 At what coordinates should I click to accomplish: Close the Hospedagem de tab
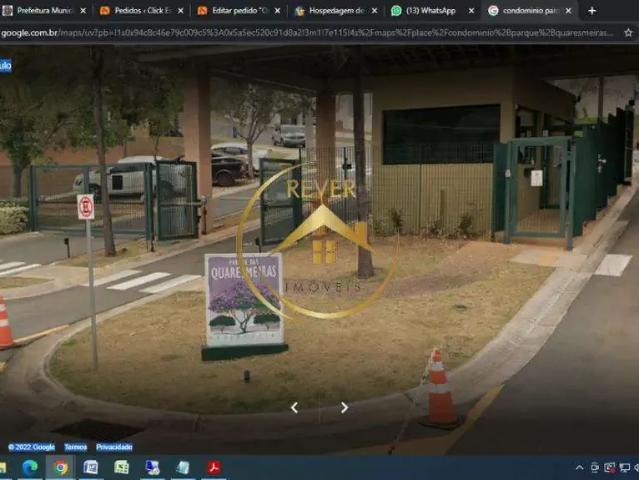pyautogui.click(x=375, y=11)
